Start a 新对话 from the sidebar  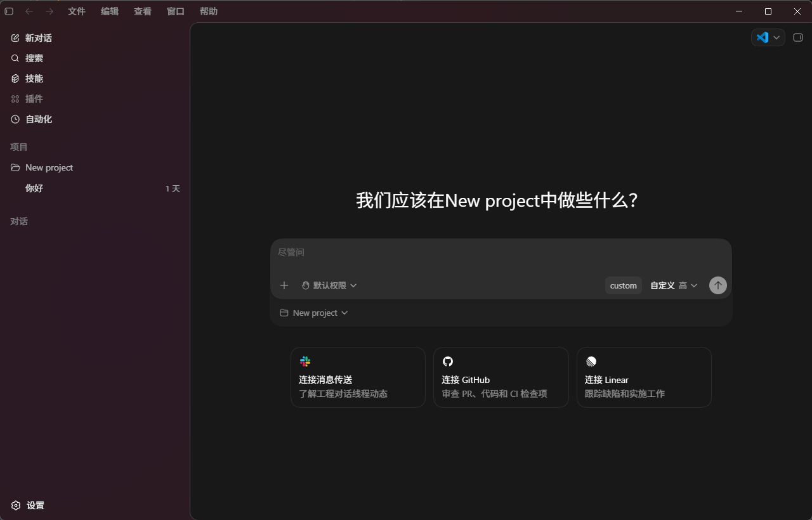(95, 38)
